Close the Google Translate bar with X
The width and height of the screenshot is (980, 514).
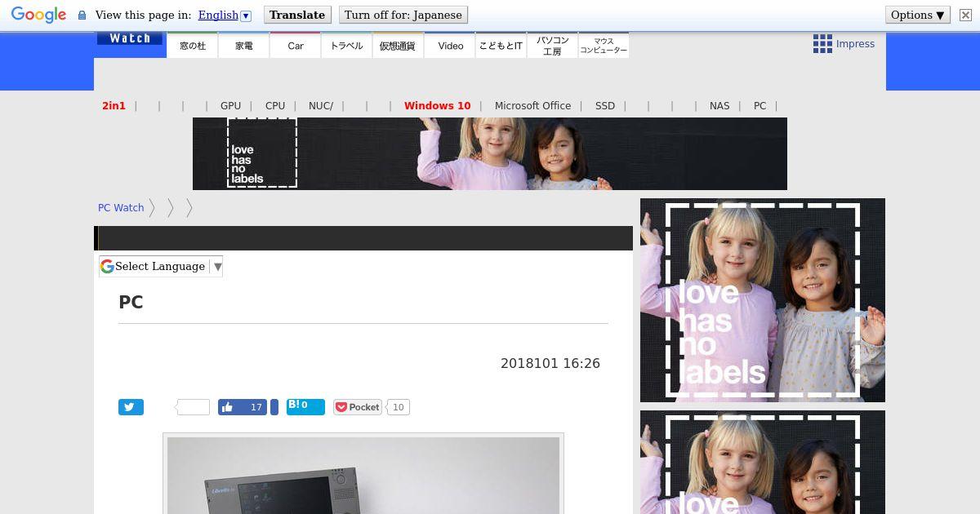[x=965, y=15]
